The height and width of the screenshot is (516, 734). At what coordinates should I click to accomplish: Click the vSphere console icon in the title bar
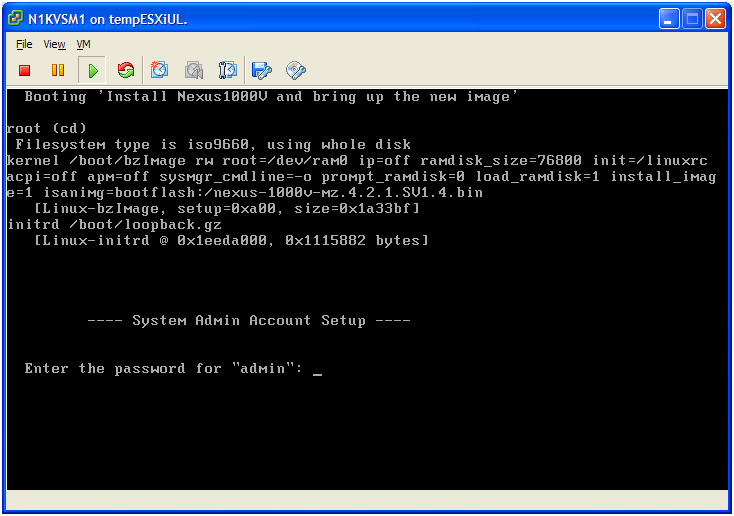pyautogui.click(x=15, y=18)
